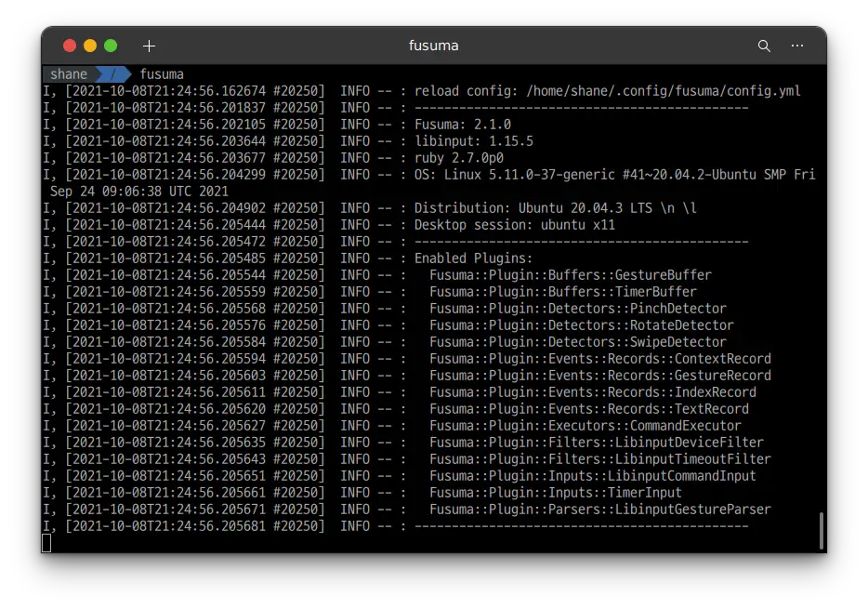Click the 'Fusuma: 2.1.0' version text
868x609 pixels.
(x=462, y=125)
